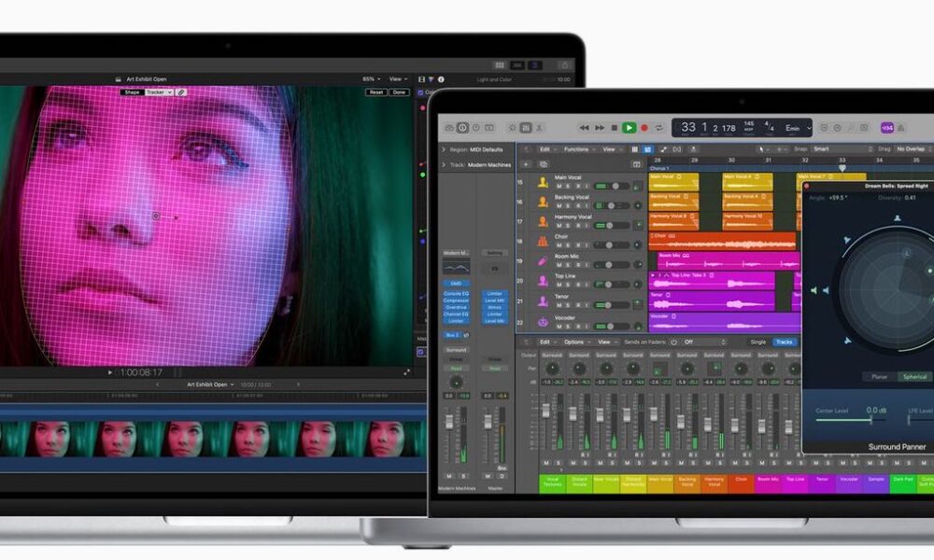Open the Tracker dropdown in Final Cut viewer
This screenshot has width=934, height=560.
coord(159,92)
